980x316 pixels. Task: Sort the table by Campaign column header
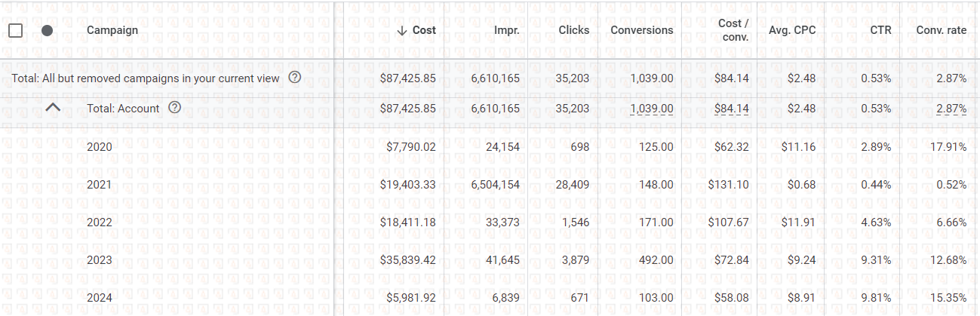click(x=112, y=31)
